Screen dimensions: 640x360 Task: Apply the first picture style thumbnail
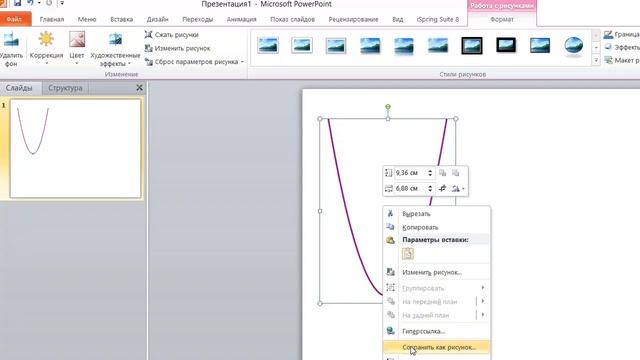(x=268, y=45)
